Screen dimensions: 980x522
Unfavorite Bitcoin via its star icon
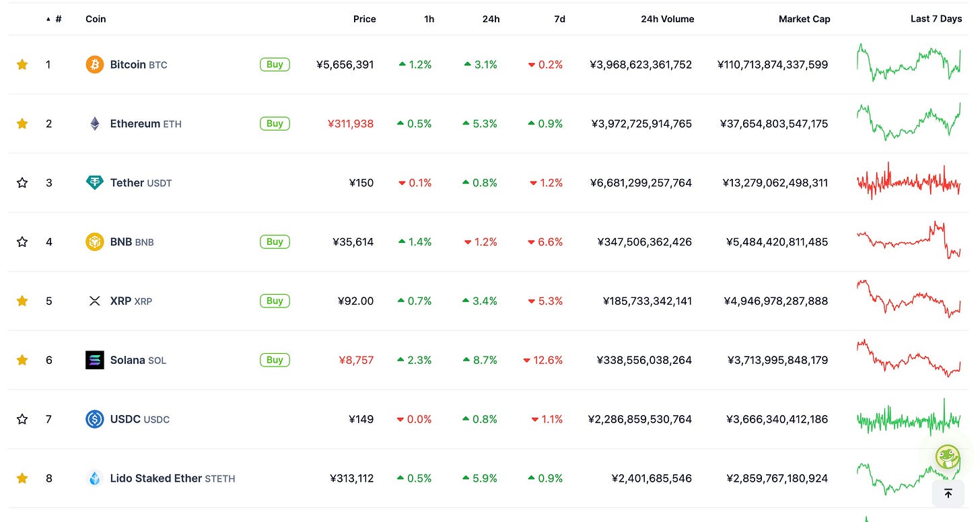pyautogui.click(x=22, y=65)
